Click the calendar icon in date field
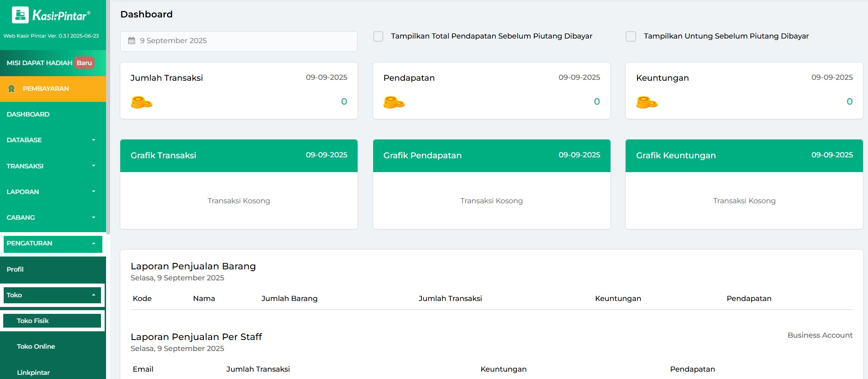Screen dimensions: 868x379 pyautogui.click(x=132, y=41)
